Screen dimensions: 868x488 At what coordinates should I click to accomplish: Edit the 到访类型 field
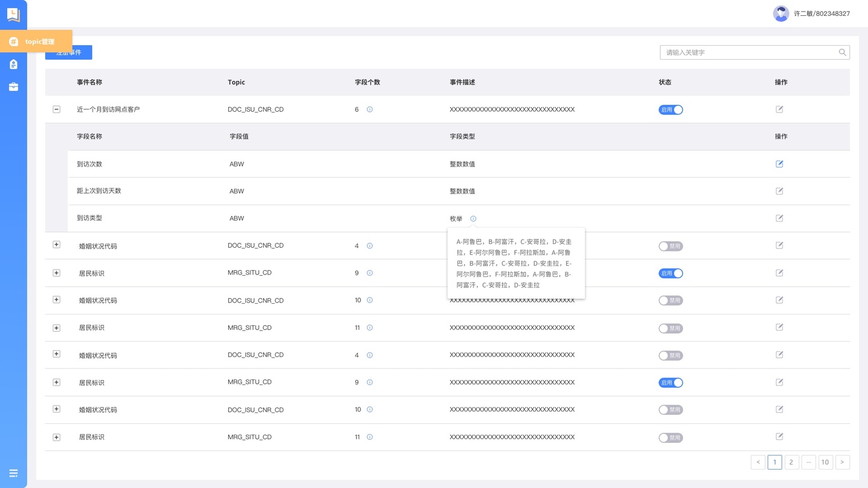pyautogui.click(x=780, y=218)
